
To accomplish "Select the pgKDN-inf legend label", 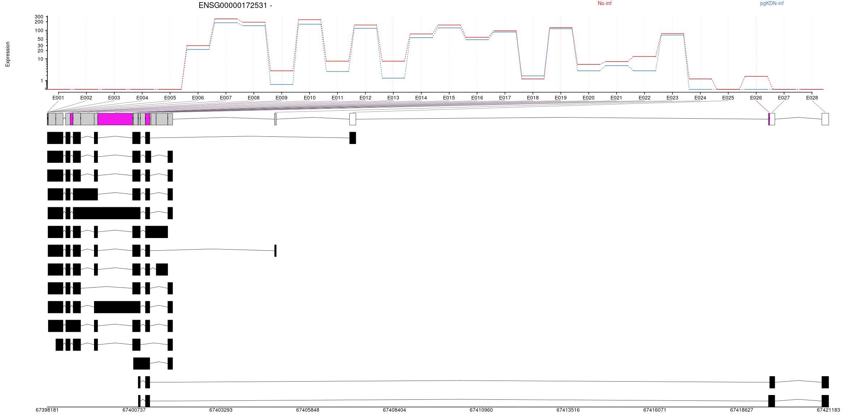I will click(772, 3).
